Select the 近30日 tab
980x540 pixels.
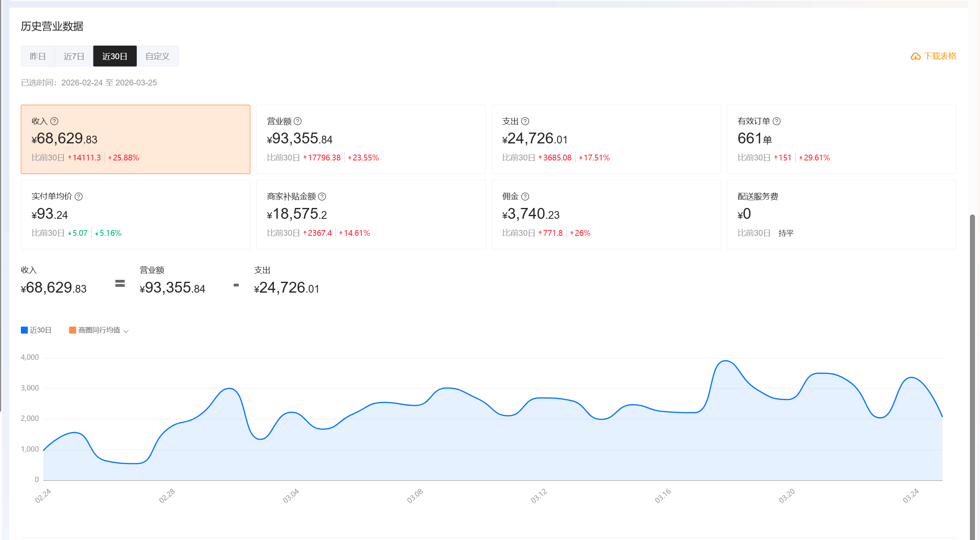[x=115, y=56]
